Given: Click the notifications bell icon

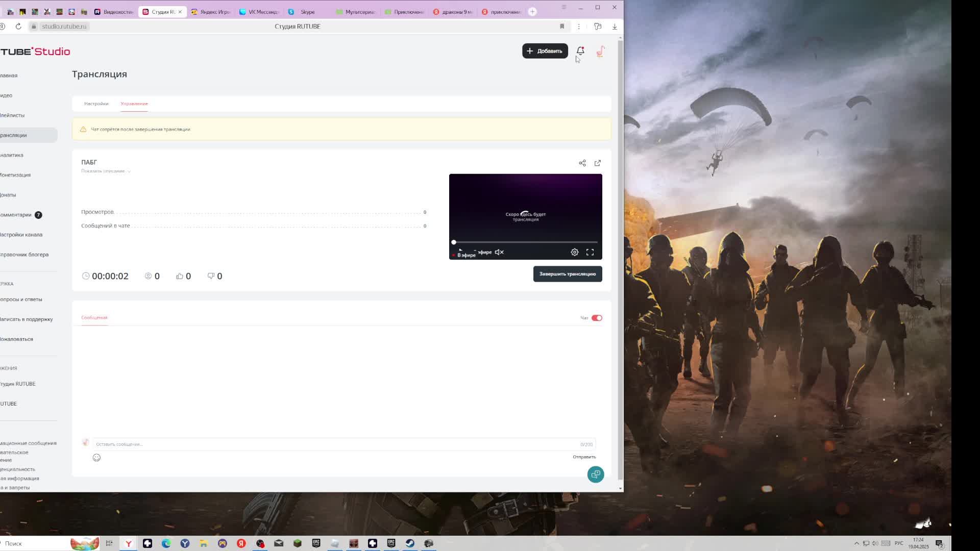Looking at the screenshot, I should coord(580,51).
